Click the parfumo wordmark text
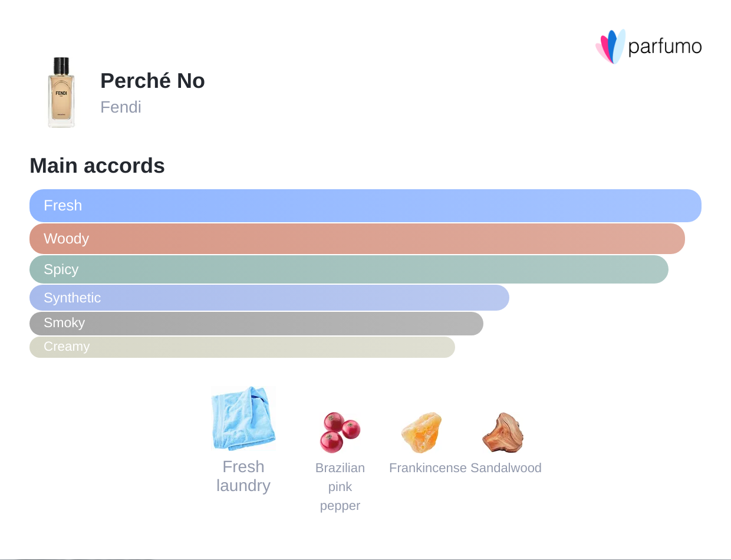Viewport: 731px width, 560px height. pos(664,47)
